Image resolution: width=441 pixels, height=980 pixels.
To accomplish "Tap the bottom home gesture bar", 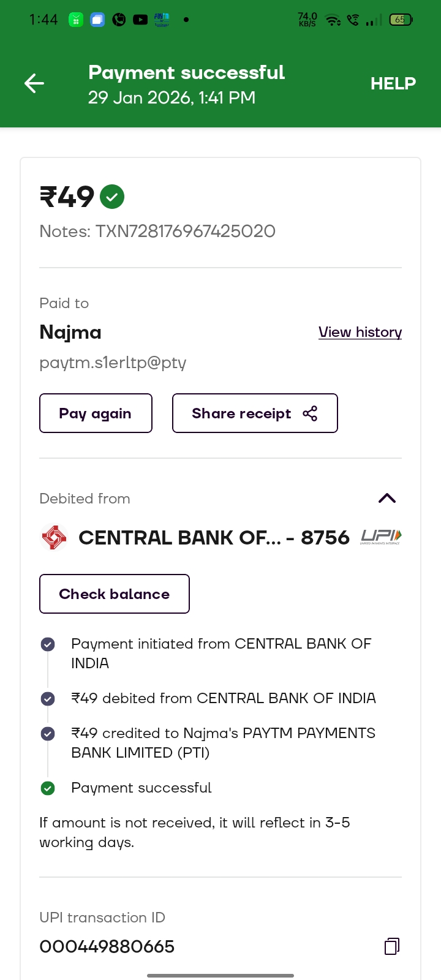I will (221, 975).
